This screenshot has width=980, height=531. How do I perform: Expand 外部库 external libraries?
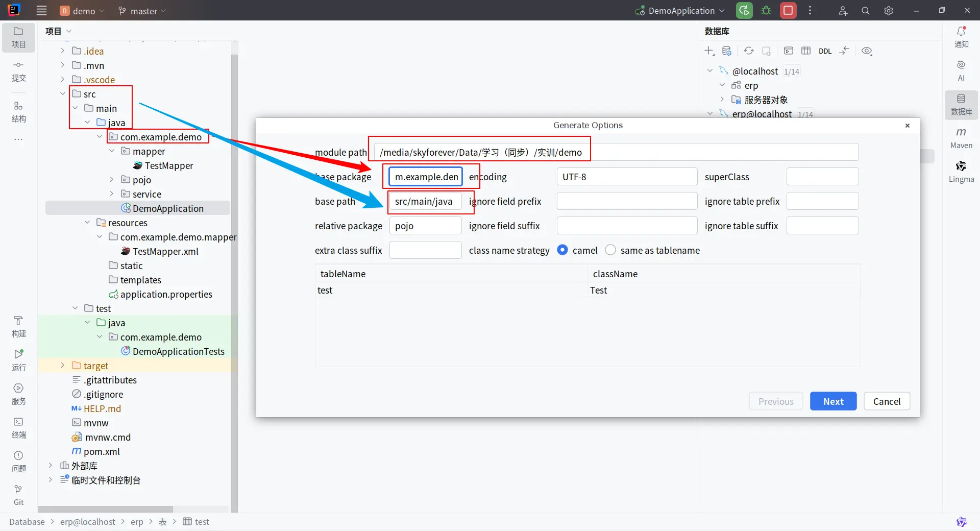tap(50, 466)
